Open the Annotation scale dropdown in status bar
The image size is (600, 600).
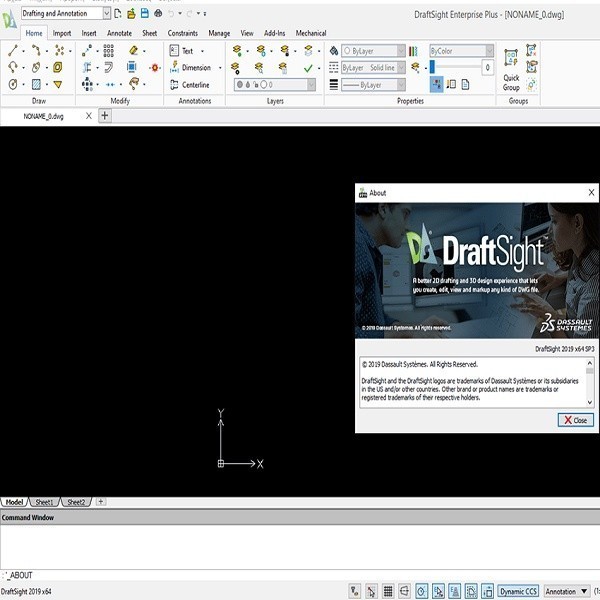pos(566,591)
